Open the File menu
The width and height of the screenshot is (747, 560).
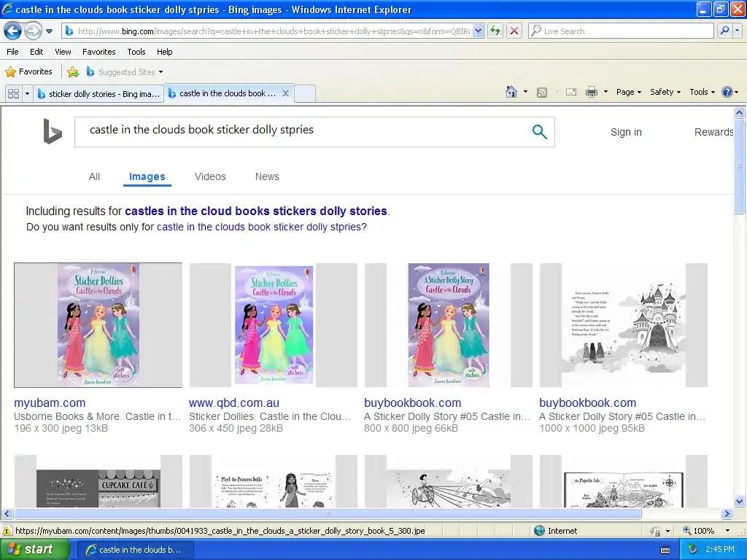[13, 52]
